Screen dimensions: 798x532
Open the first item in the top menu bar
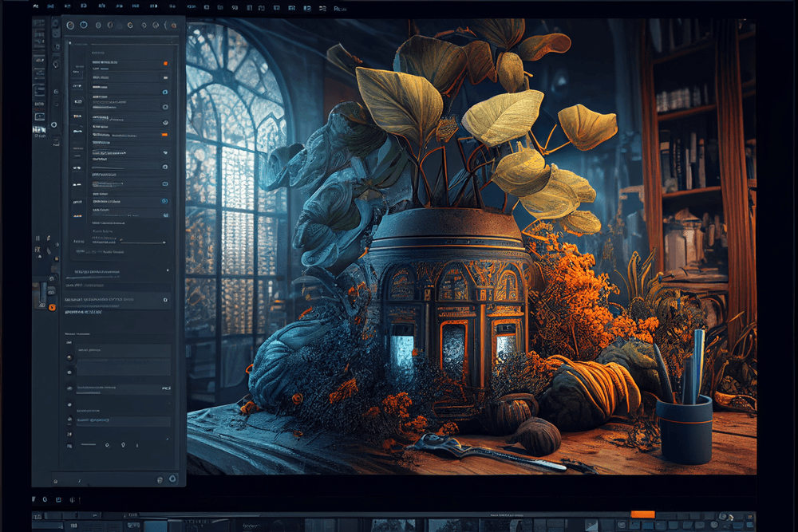37,7
